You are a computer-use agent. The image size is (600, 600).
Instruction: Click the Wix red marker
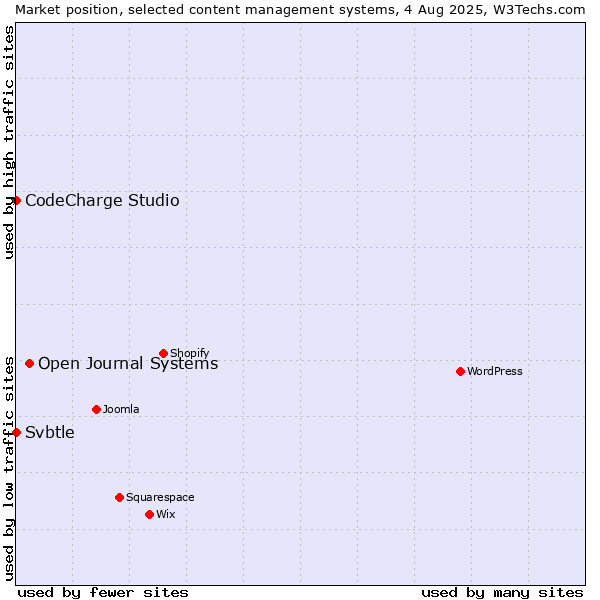click(150, 515)
